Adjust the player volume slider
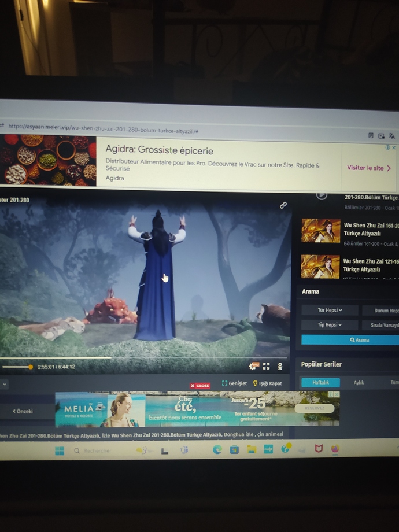399x532 pixels. coord(17,367)
